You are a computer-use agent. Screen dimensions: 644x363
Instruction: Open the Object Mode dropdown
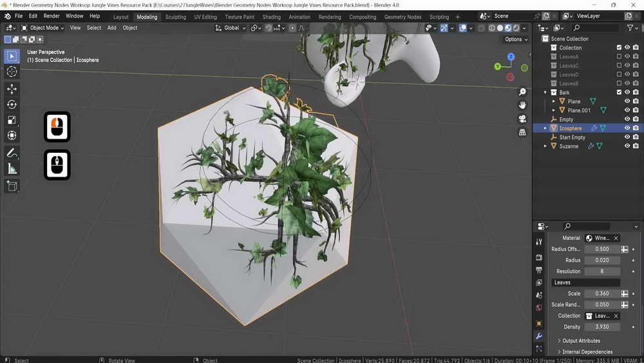[x=43, y=28]
